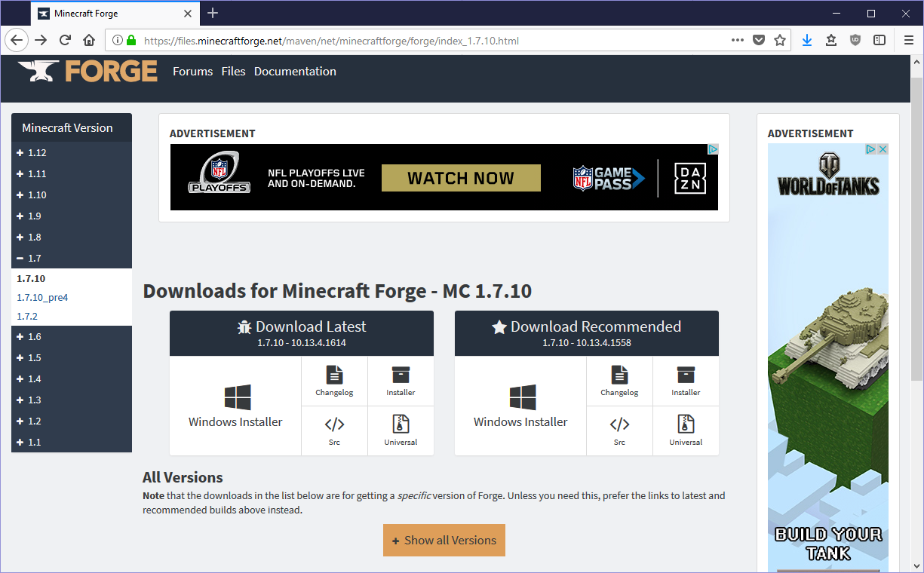Click WATCH NOW in the NFL ad
This screenshot has height=573, width=924.
[461, 178]
